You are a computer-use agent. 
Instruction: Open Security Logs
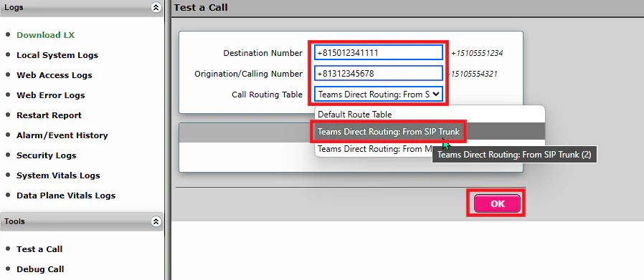pos(47,155)
